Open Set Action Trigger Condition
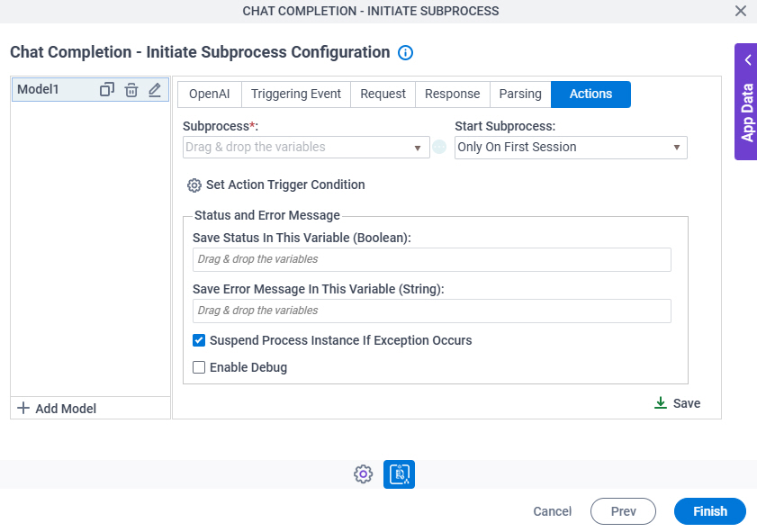Image resolution: width=757 pixels, height=532 pixels. 285,185
